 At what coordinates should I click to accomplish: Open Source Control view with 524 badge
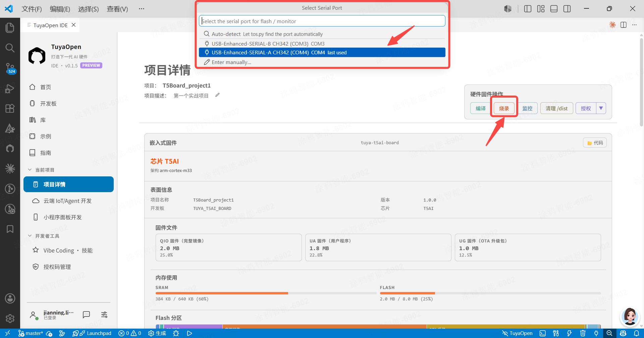click(10, 68)
